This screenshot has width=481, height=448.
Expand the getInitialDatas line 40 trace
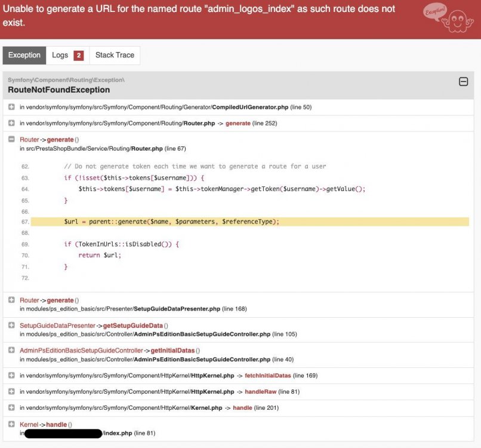click(x=11, y=350)
